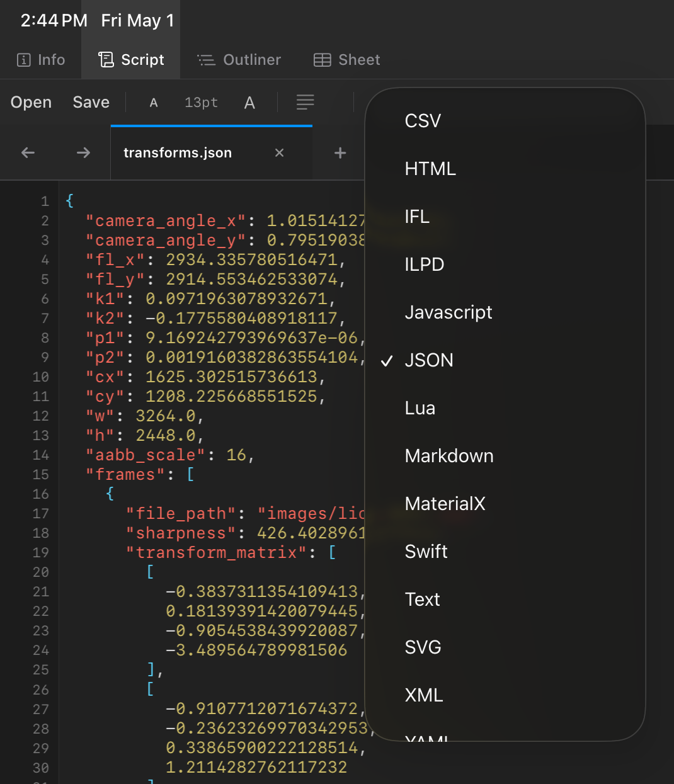The image size is (674, 784).
Task: Click the 13pt font size value
Action: [202, 103]
